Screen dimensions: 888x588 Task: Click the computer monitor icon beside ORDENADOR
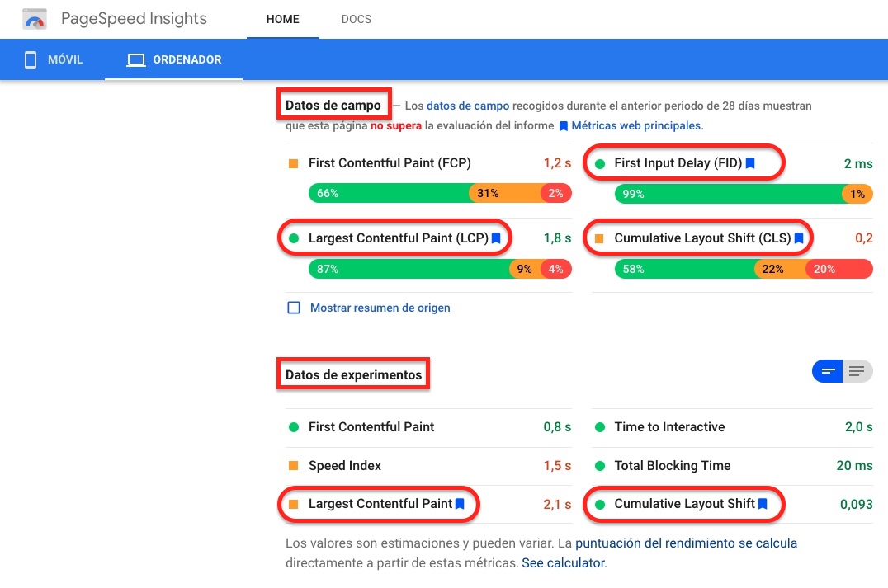[x=136, y=60]
